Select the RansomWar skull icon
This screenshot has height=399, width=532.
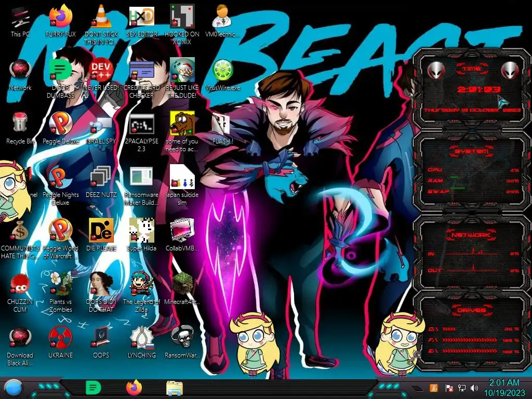[182, 343]
